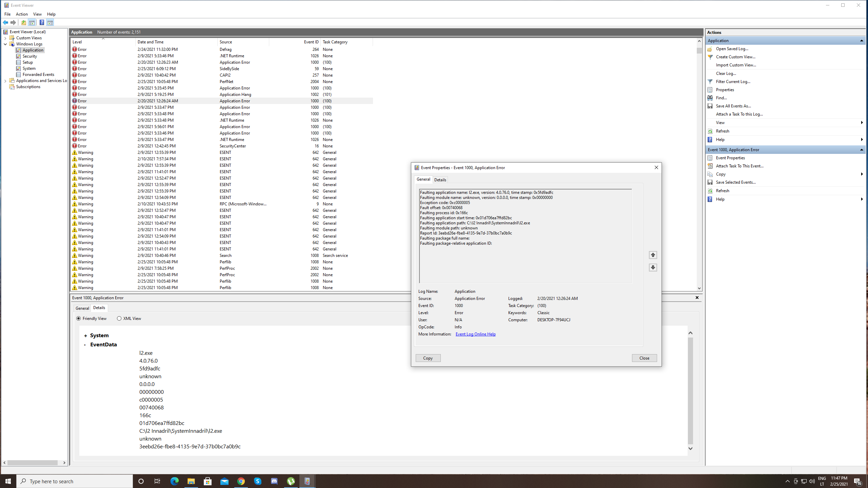
Task: Show previous event with up arrow
Action: tap(653, 255)
